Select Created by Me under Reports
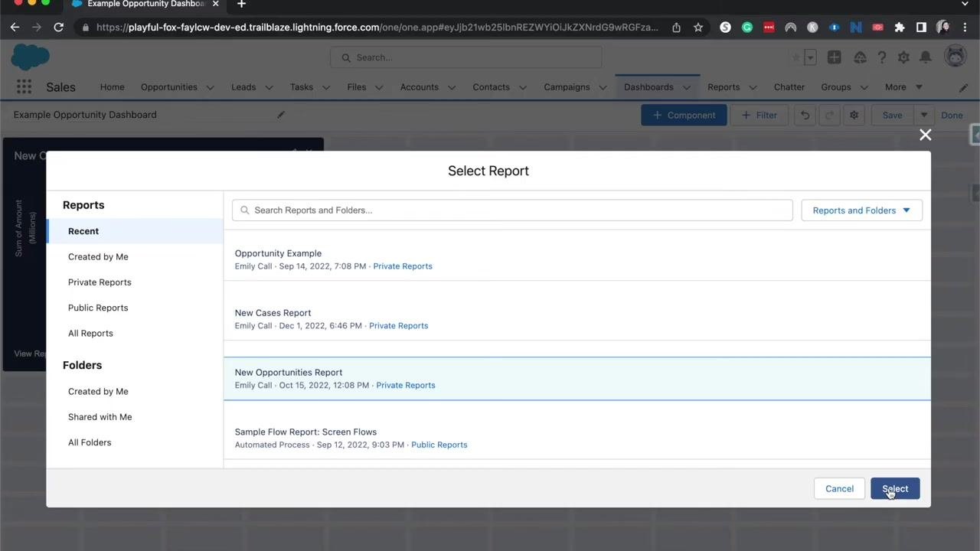The image size is (980, 551). pos(135,256)
